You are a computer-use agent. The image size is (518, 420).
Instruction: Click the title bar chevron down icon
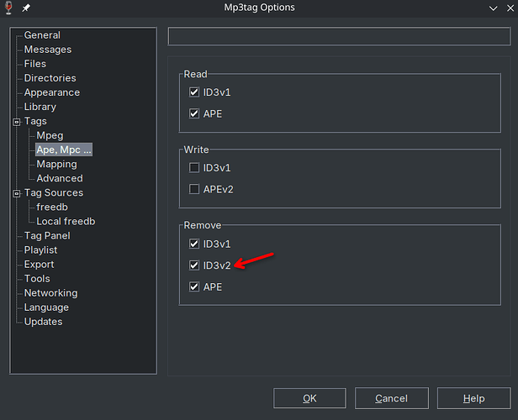[493, 8]
